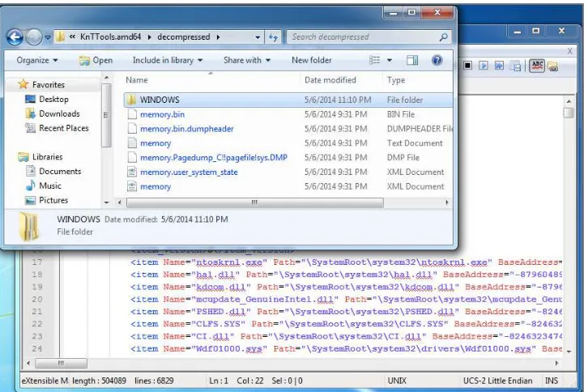The height and width of the screenshot is (392, 588).
Task: Open Downloads in the navigation pane
Action: [x=59, y=113]
